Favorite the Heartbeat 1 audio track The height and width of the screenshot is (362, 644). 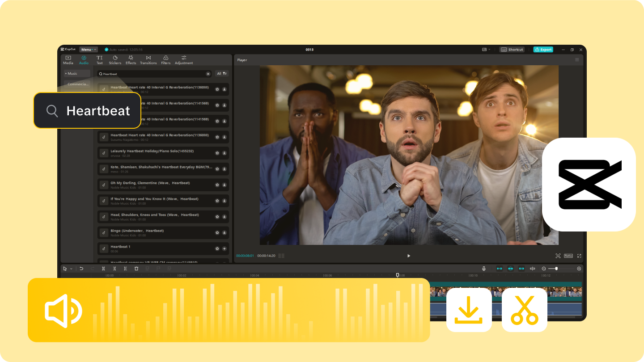tap(217, 248)
